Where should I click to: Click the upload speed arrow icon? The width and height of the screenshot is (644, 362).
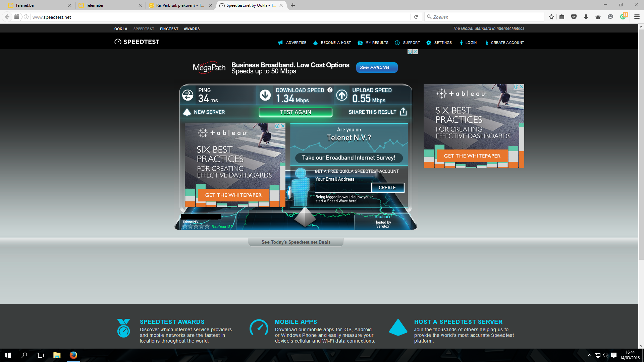342,95
